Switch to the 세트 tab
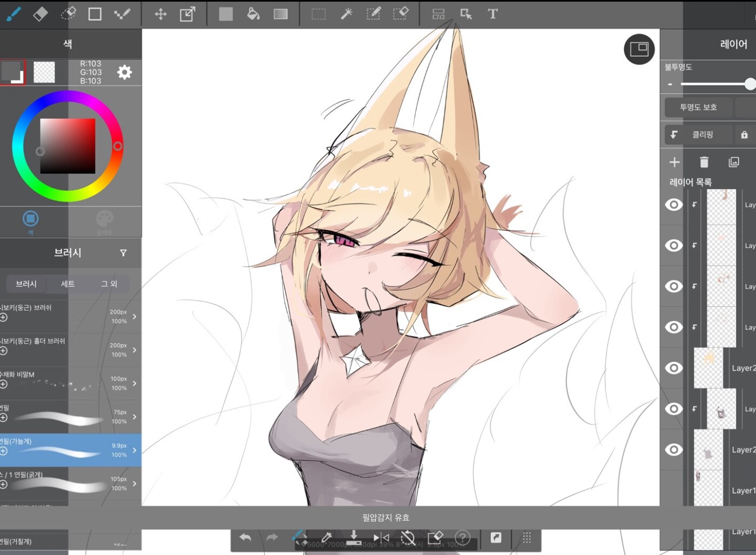This screenshot has width=756, height=555. pos(67,284)
